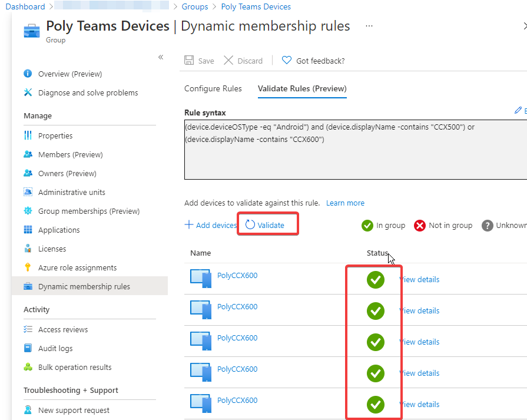Click the Add devices plus icon

(x=191, y=224)
